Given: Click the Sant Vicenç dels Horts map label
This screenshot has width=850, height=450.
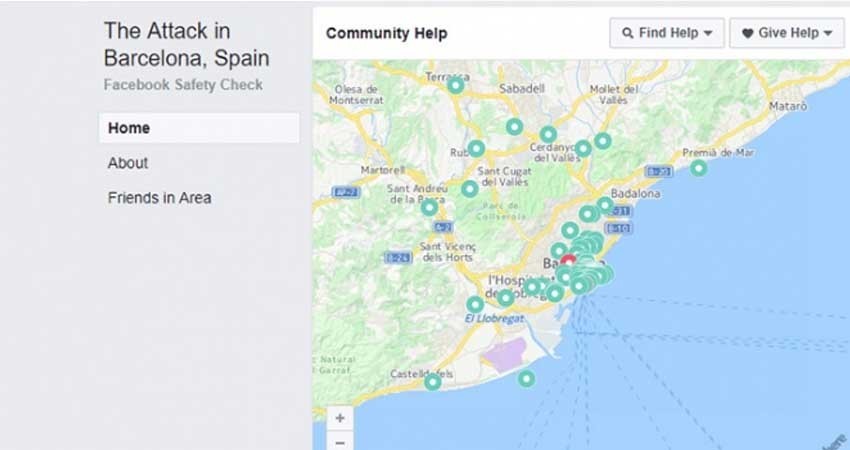Looking at the screenshot, I should [447, 252].
